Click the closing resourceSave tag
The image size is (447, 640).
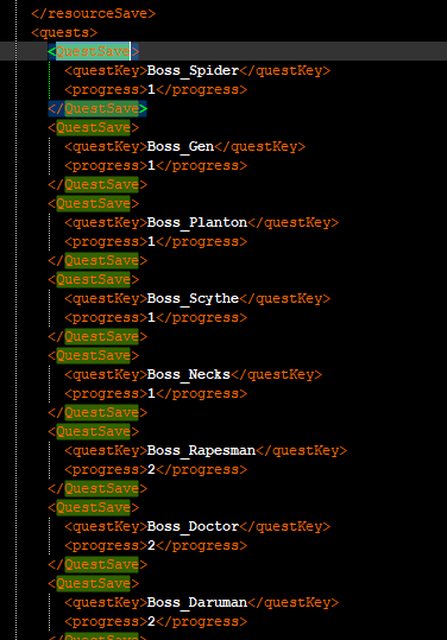(x=93, y=13)
